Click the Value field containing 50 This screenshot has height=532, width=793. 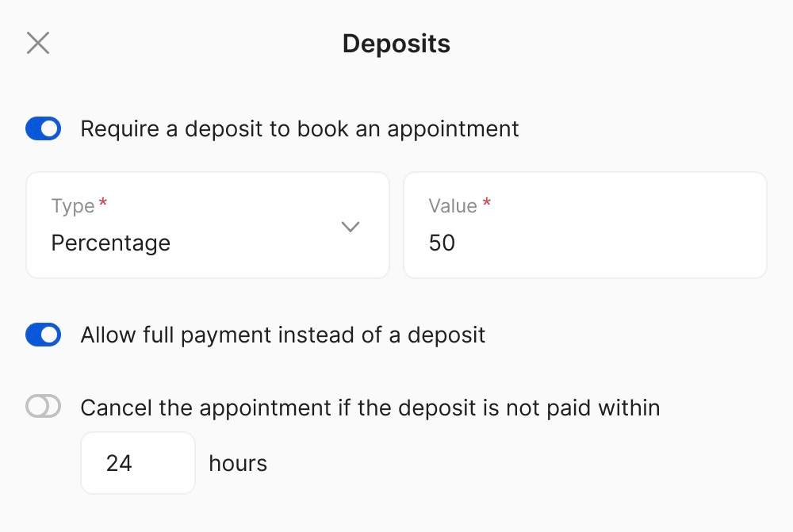pyautogui.click(x=584, y=243)
